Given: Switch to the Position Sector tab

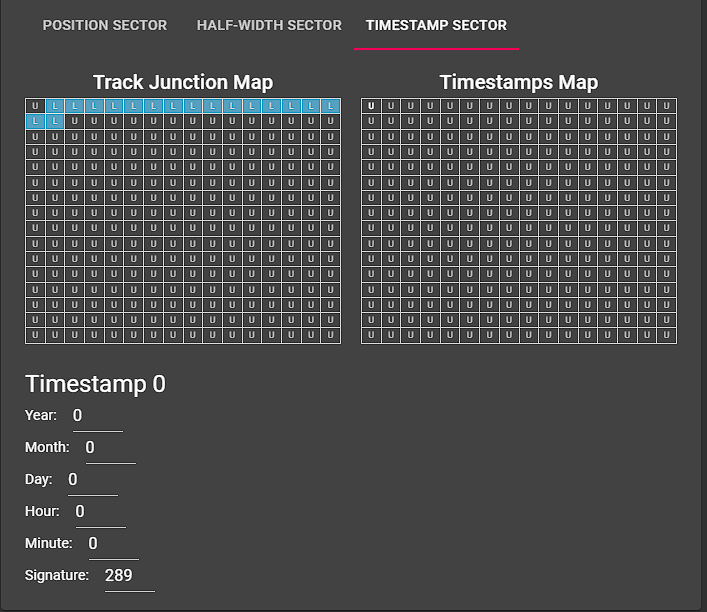Looking at the screenshot, I should 105,25.
